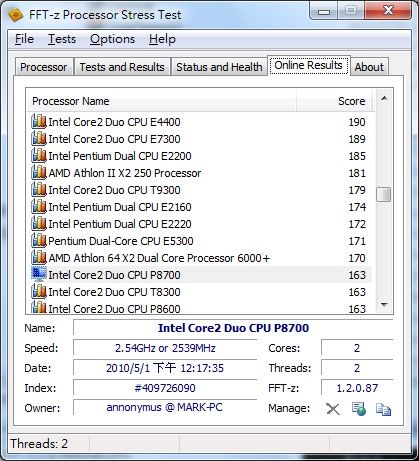The height and width of the screenshot is (461, 419).
Task: Open the online result via Manage globe icon
Action: pos(359,409)
